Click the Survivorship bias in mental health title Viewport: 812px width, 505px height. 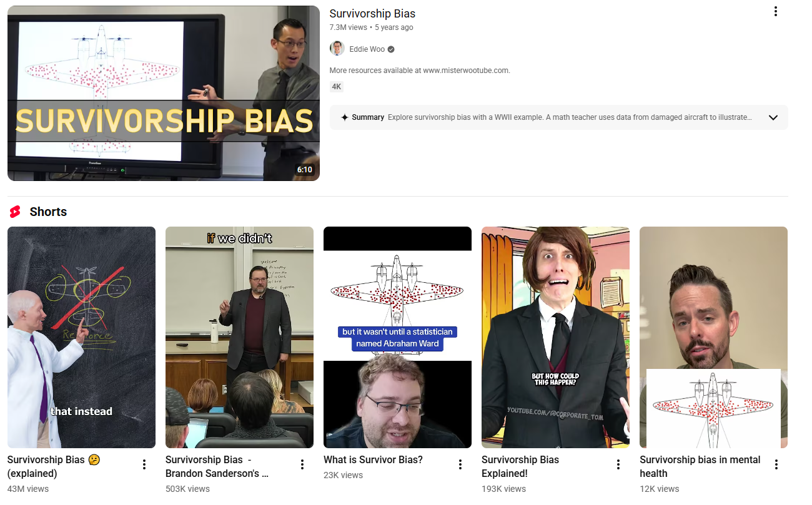700,466
